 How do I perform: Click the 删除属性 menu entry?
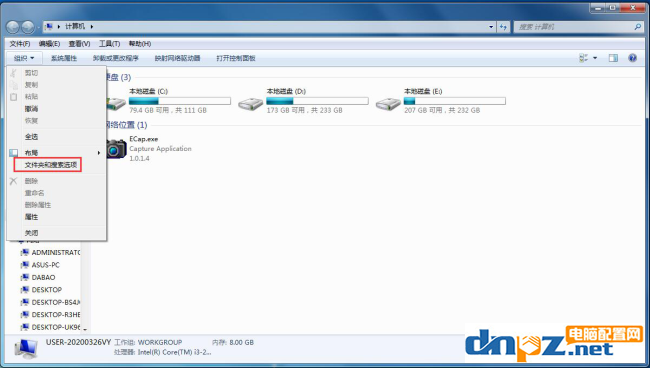[x=38, y=205]
